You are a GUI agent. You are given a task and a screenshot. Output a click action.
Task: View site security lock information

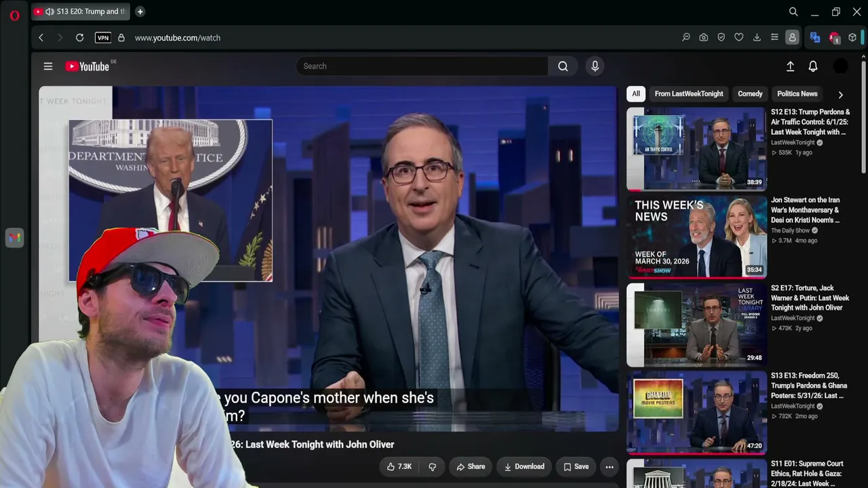click(121, 38)
